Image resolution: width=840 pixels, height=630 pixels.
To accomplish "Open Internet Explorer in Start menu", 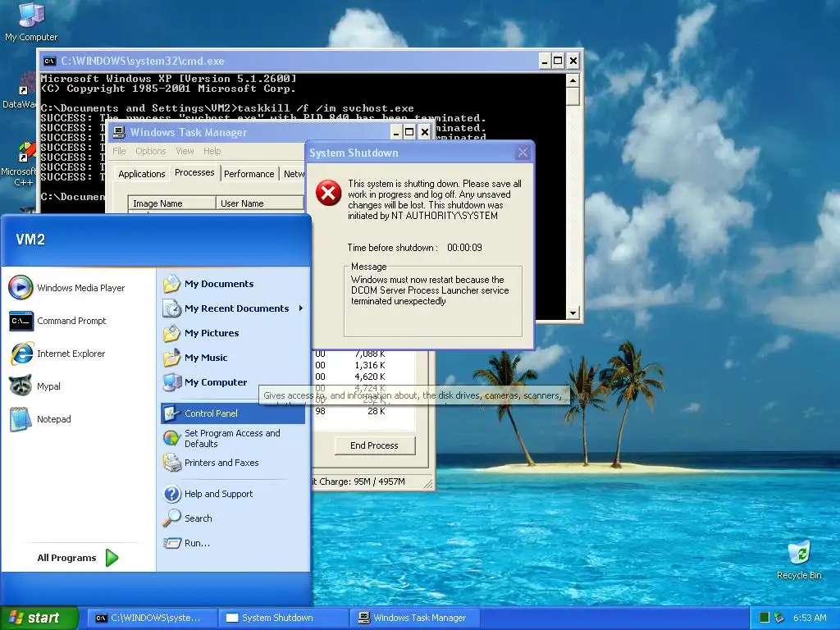I will (57, 354).
